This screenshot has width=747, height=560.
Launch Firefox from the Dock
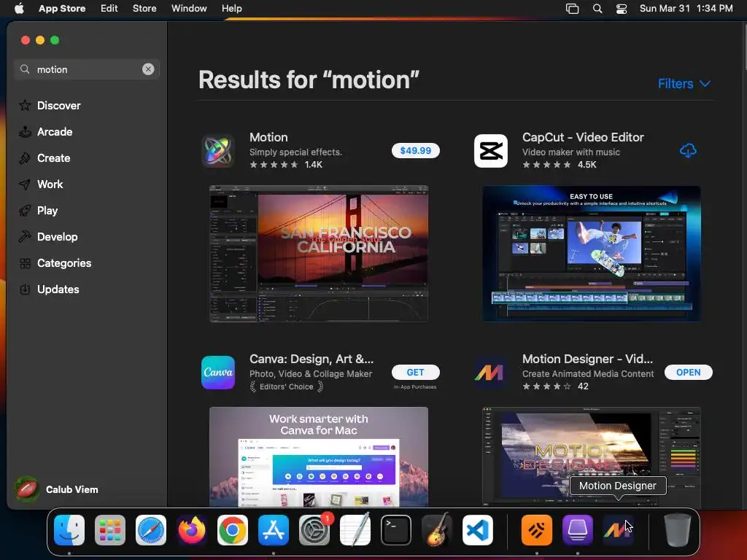(192, 530)
